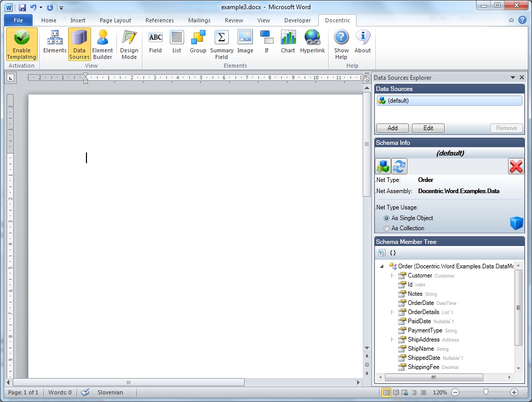
Task: Click the Show Help button
Action: click(341, 44)
